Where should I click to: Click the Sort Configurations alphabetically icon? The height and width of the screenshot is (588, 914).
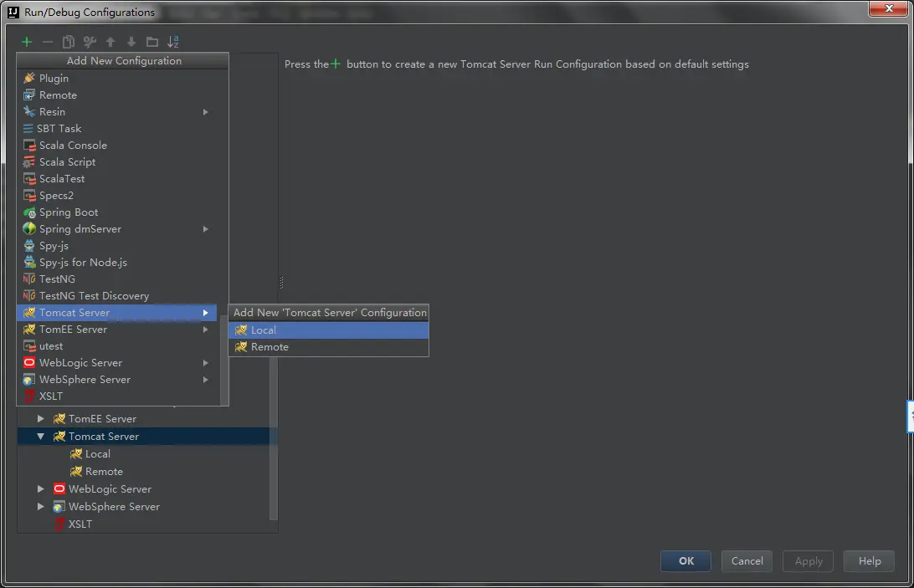[173, 41]
